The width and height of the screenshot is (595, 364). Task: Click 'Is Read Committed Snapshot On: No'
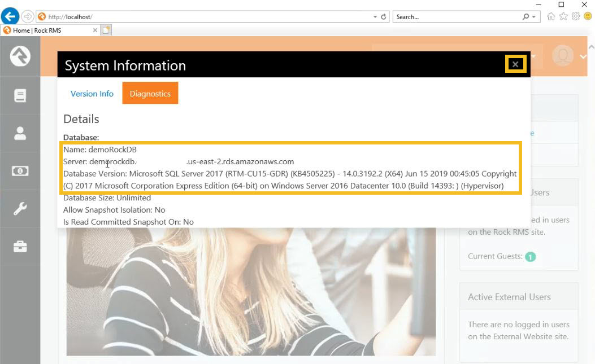(128, 222)
